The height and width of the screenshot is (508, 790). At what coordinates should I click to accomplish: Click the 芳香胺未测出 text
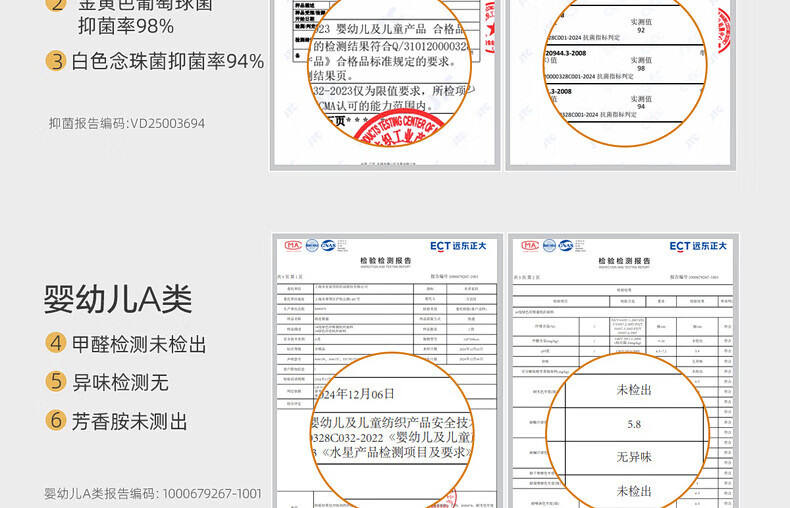click(130, 420)
